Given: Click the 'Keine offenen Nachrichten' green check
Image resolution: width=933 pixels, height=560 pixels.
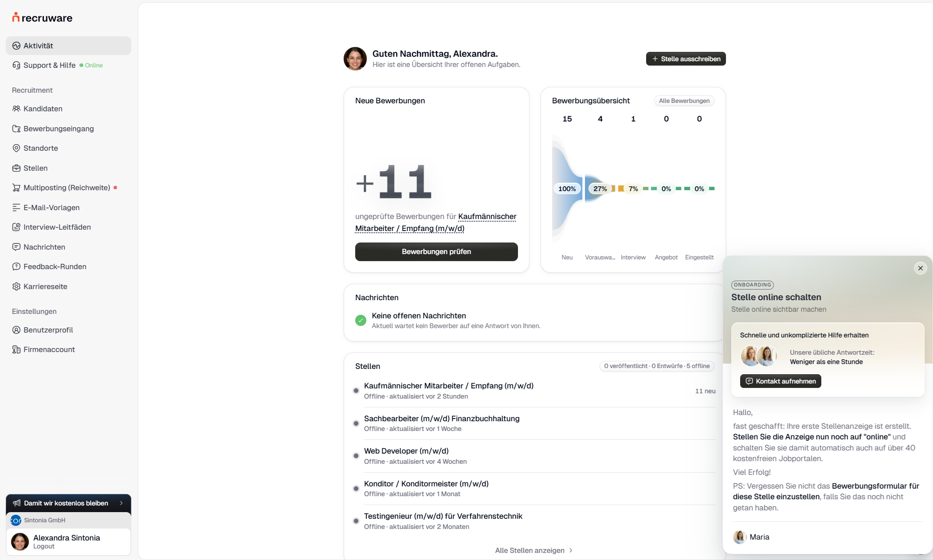Looking at the screenshot, I should click(361, 320).
